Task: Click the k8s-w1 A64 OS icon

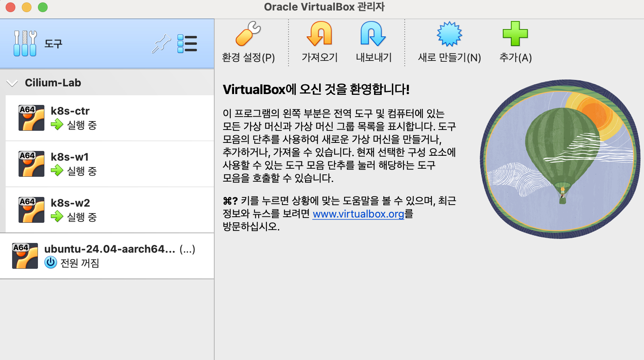Action: (x=31, y=164)
